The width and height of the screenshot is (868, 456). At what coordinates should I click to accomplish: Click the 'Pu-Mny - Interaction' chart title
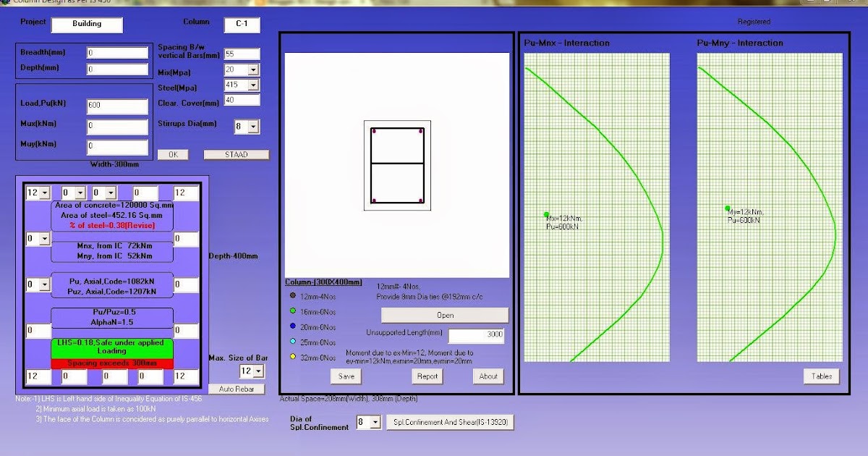pos(740,43)
